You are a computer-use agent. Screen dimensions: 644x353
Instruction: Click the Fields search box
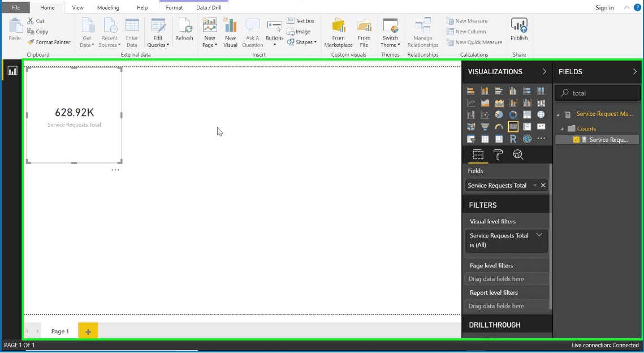[598, 93]
